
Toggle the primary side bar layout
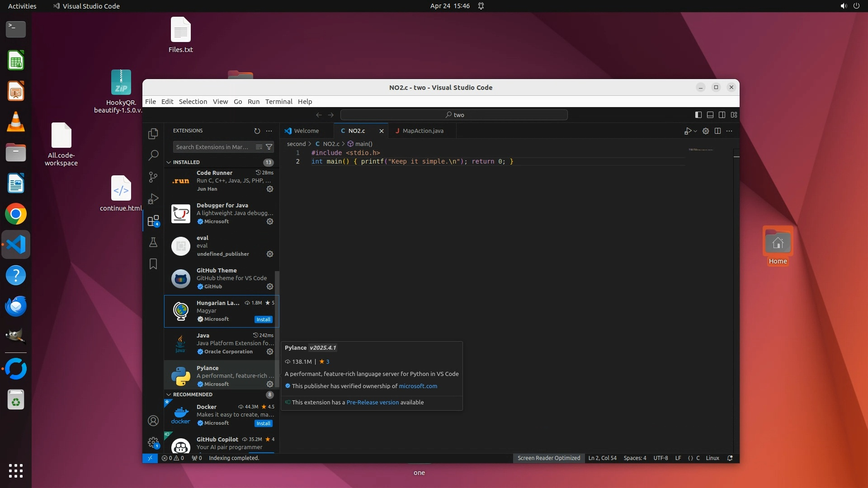tap(698, 115)
